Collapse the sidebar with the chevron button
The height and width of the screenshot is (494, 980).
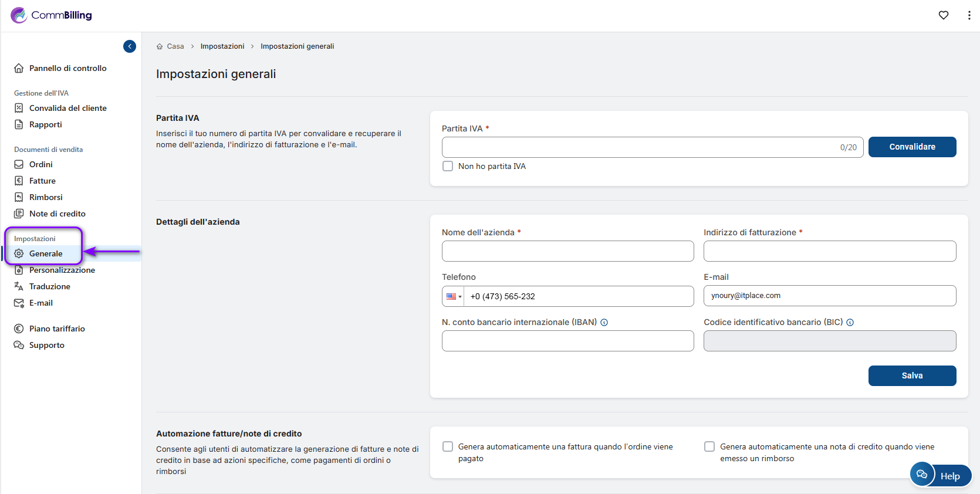click(x=130, y=46)
